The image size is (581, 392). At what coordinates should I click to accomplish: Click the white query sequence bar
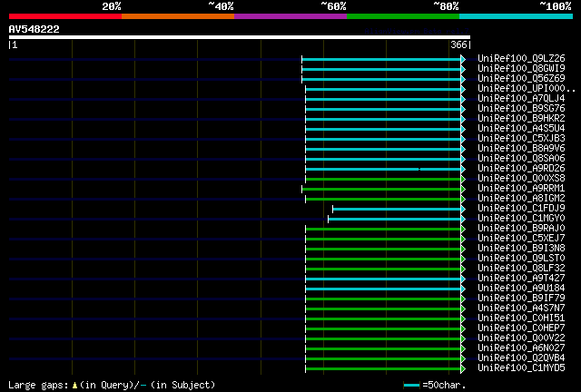[x=240, y=37]
